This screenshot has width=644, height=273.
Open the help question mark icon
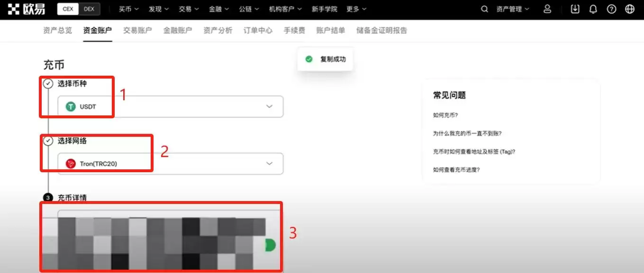tap(610, 9)
